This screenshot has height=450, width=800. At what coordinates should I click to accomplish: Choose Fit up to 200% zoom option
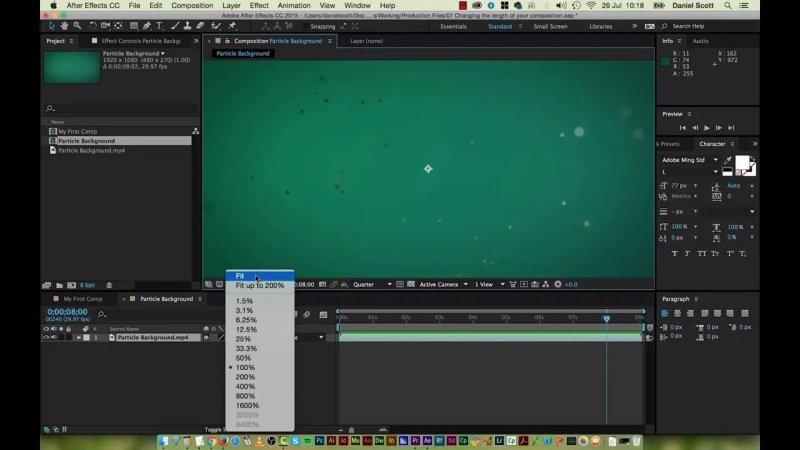click(x=260, y=286)
